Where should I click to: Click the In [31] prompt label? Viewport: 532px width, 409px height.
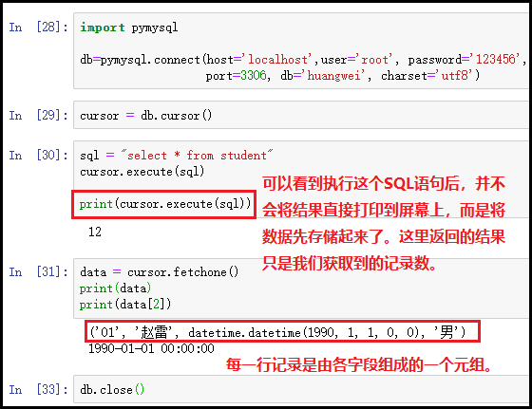(x=38, y=271)
